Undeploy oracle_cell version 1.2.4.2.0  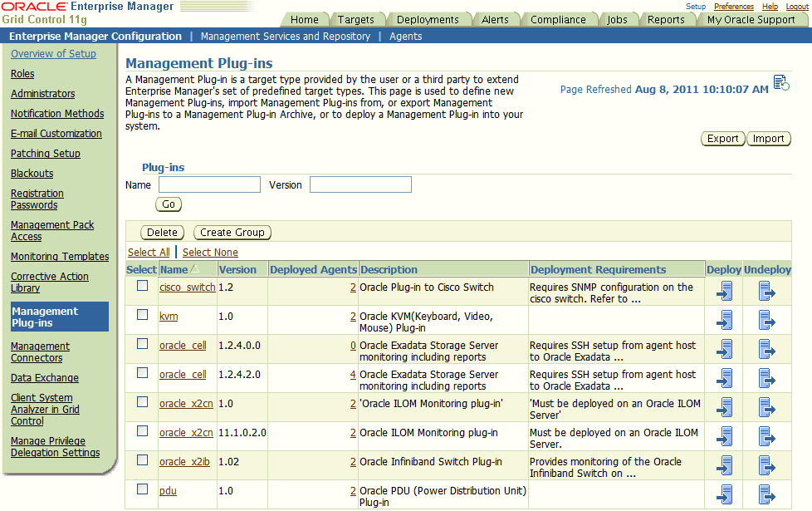767,378
